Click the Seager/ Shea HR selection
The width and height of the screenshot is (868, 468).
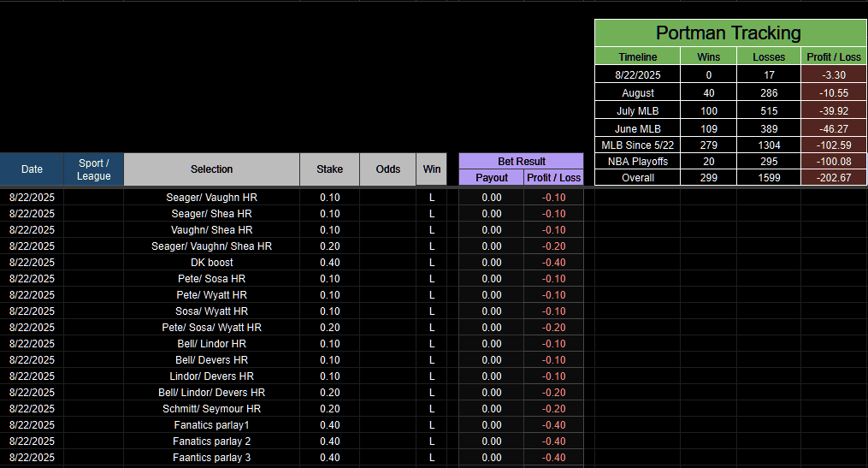tap(211, 213)
